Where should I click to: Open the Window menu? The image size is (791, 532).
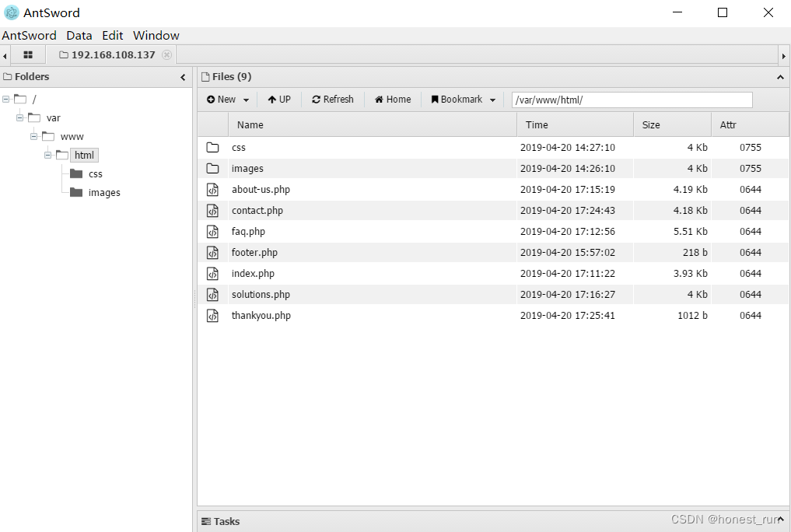pos(156,35)
